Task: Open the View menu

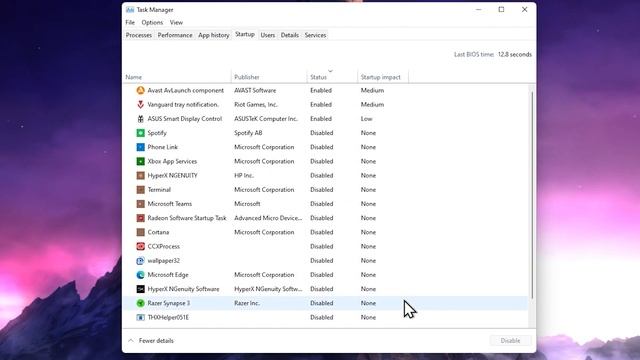Action: click(x=176, y=22)
